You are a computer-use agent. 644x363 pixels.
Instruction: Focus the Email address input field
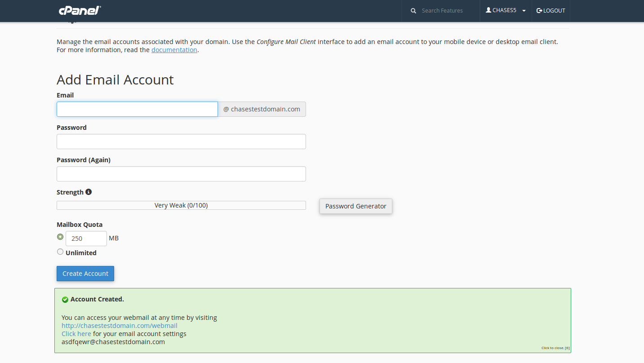click(137, 109)
